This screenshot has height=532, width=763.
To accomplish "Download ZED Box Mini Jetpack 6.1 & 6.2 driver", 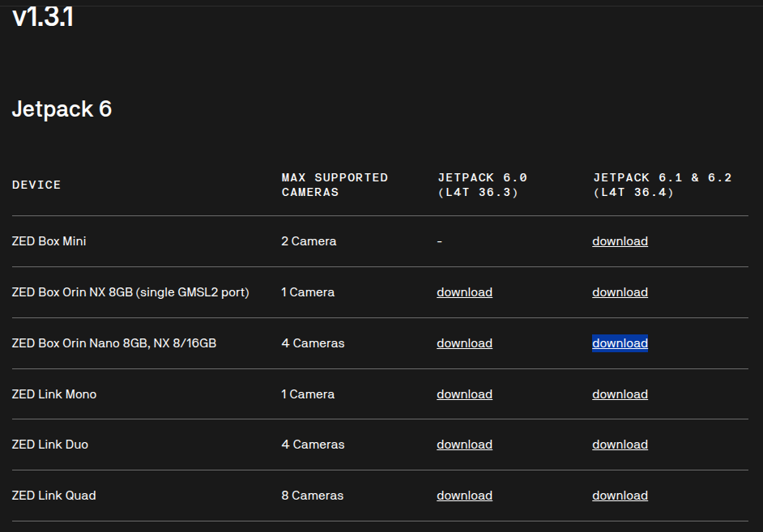I will [x=620, y=241].
